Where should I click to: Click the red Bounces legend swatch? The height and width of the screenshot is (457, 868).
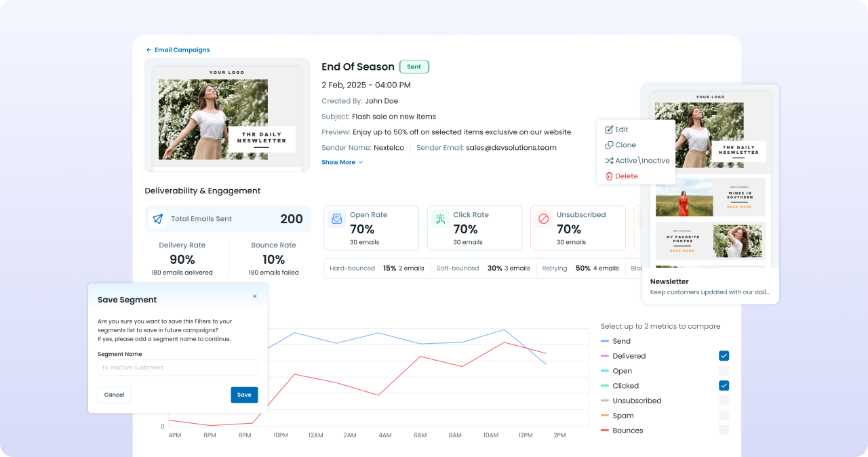[605, 431]
